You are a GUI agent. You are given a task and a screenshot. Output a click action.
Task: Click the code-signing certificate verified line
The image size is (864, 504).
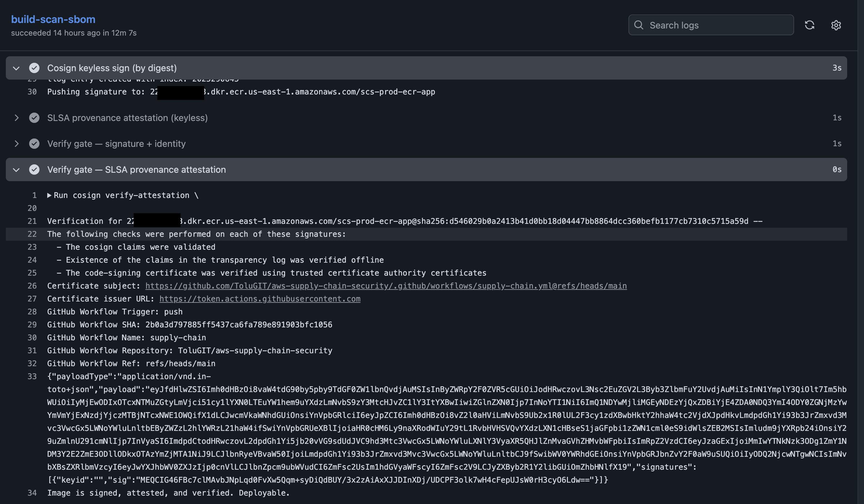point(271,273)
